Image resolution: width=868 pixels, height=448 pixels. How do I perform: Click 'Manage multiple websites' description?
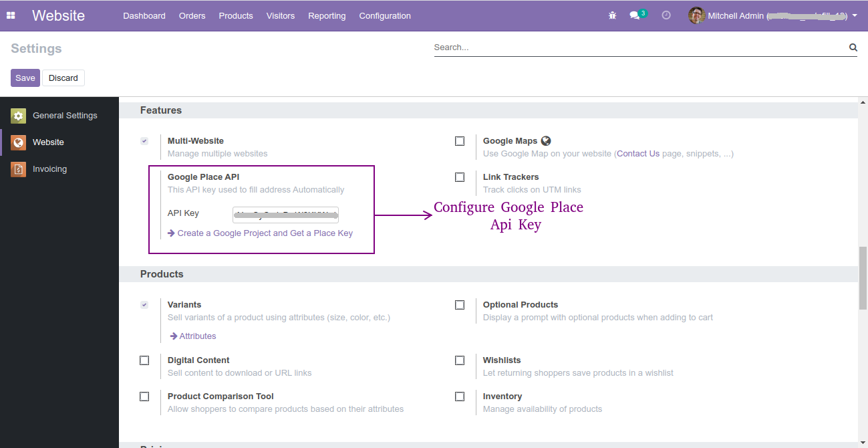218,154
